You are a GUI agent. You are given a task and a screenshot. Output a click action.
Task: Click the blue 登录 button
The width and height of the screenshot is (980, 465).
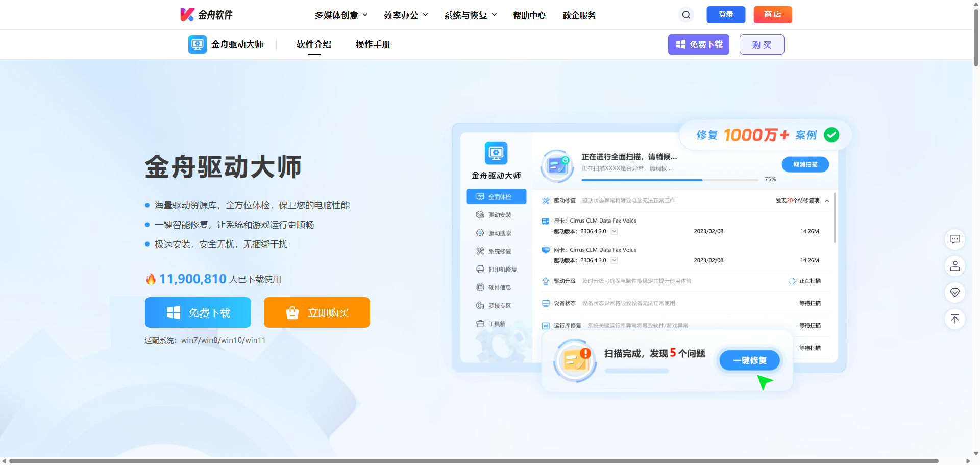coord(726,15)
